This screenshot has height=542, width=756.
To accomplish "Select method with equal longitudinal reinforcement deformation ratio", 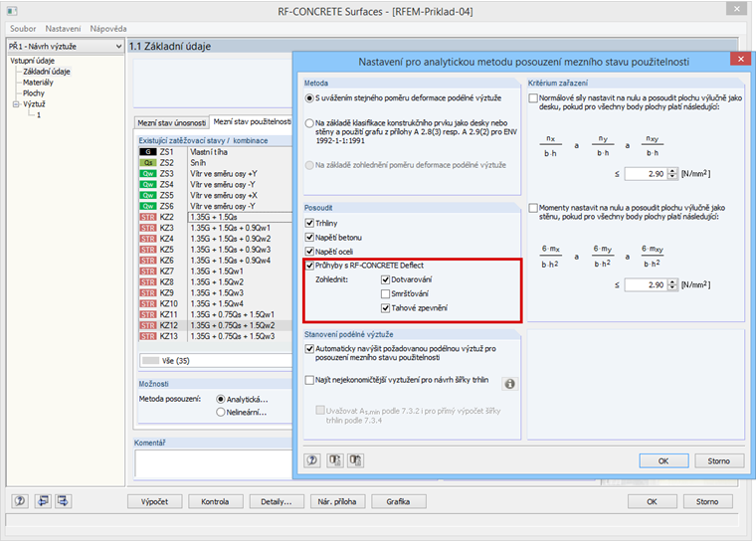I will (309, 98).
